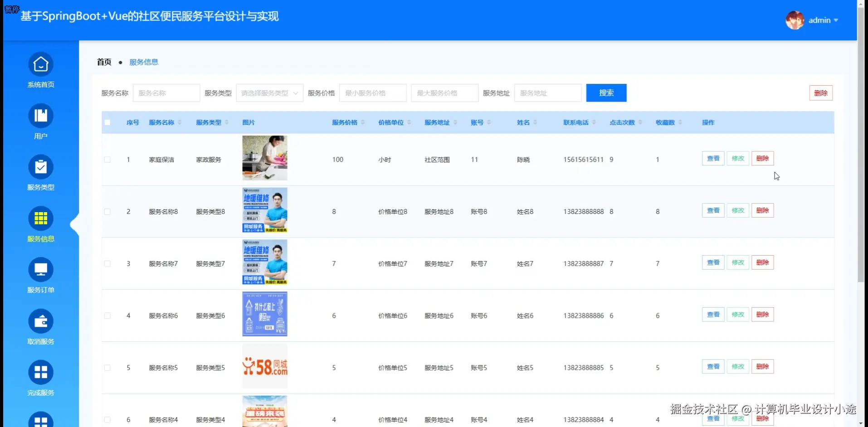The height and width of the screenshot is (427, 868).
Task: Open the 用户 sidebar icon
Action: coord(41,116)
